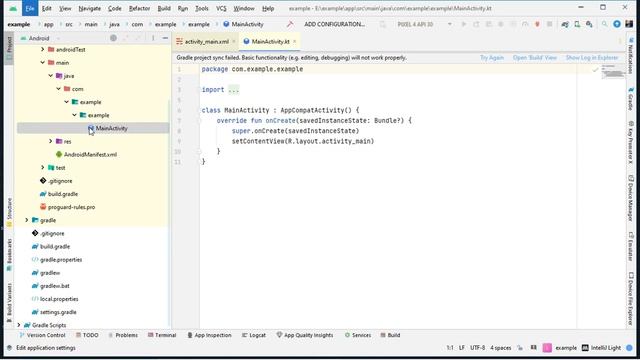Click the Project tool window tab
The height and width of the screenshot is (360, 640).
9,48
